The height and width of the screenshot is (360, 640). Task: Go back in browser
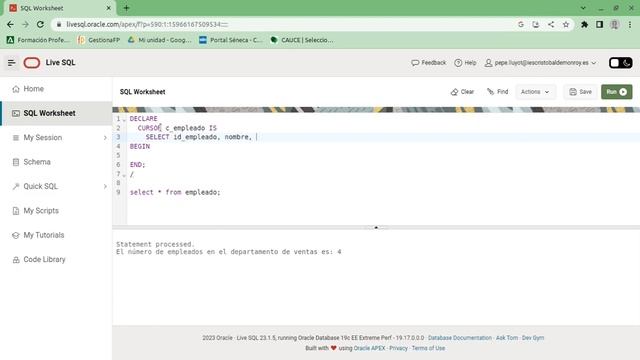coord(10,24)
